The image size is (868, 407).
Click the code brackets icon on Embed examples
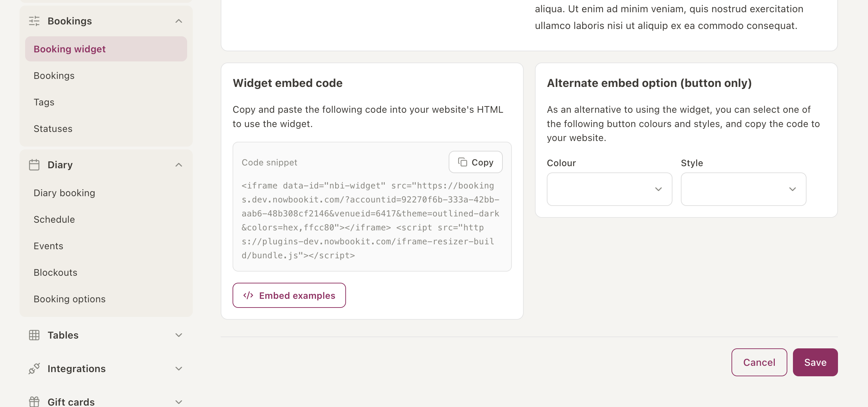[248, 295]
